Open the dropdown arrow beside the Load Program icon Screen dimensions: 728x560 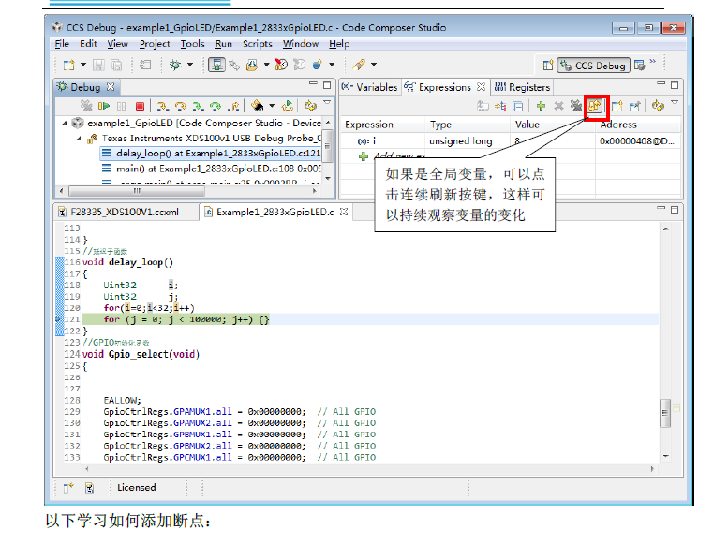coord(266,65)
